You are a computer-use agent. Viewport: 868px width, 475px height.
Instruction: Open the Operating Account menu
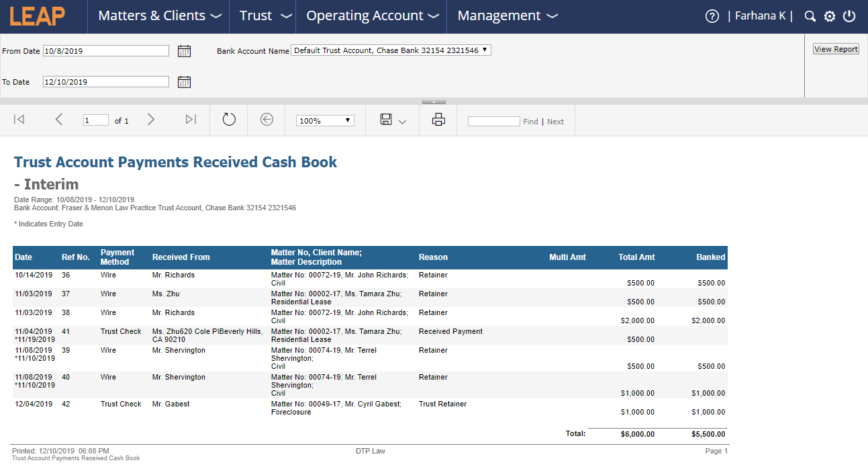[x=371, y=15]
